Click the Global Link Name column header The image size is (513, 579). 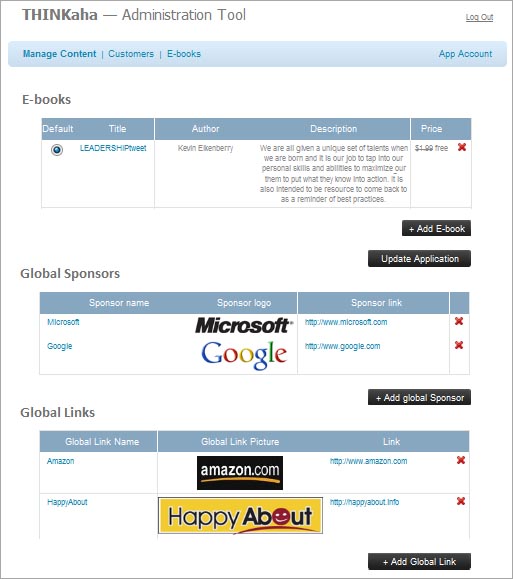[102, 442]
